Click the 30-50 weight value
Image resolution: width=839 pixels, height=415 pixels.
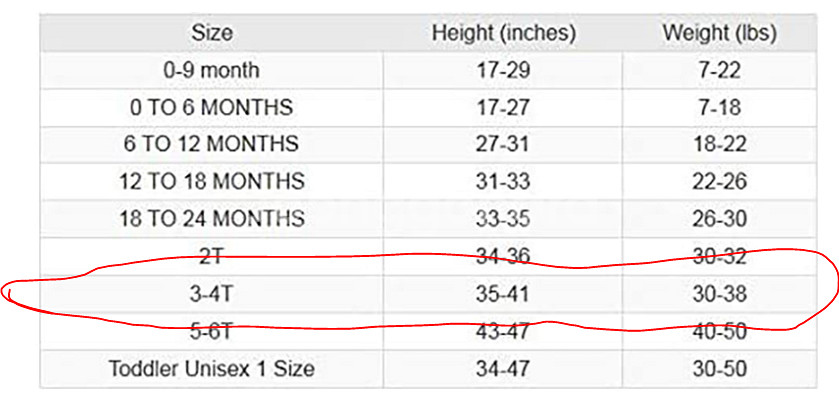(x=719, y=369)
